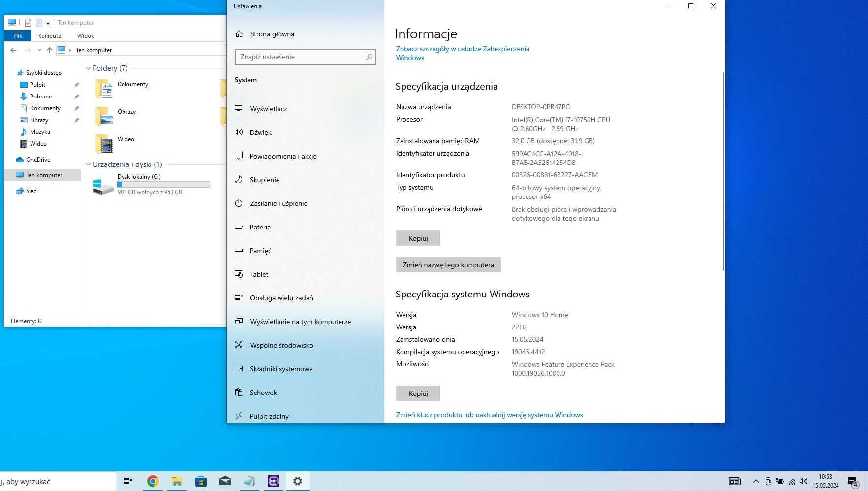Open Google Chrome from taskbar
Viewport: 868px width, 491px height.
[153, 481]
